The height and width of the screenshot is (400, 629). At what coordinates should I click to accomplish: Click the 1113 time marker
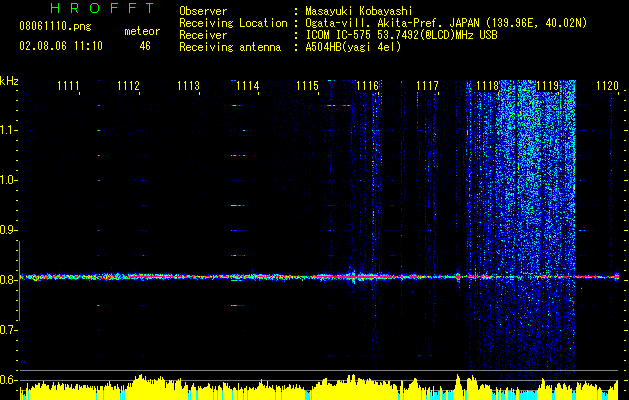188,85
